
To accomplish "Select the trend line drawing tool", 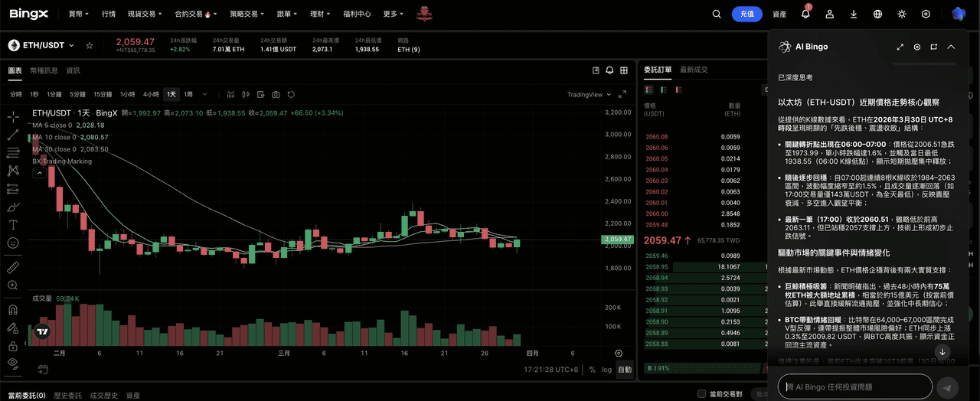I will tap(13, 135).
